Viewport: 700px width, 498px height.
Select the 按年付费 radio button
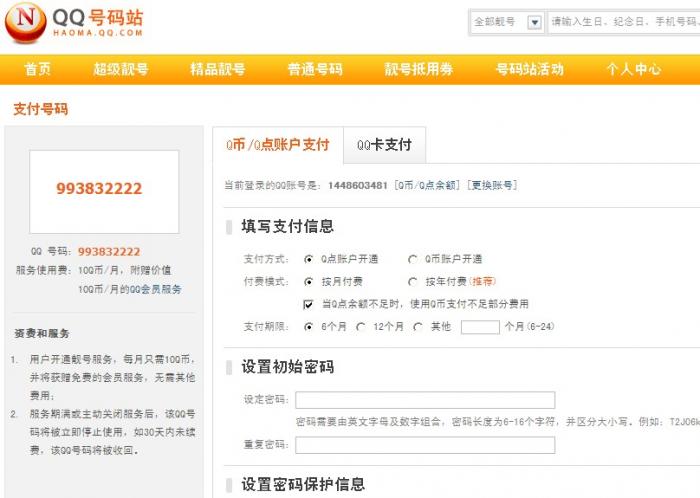pyautogui.click(x=412, y=282)
